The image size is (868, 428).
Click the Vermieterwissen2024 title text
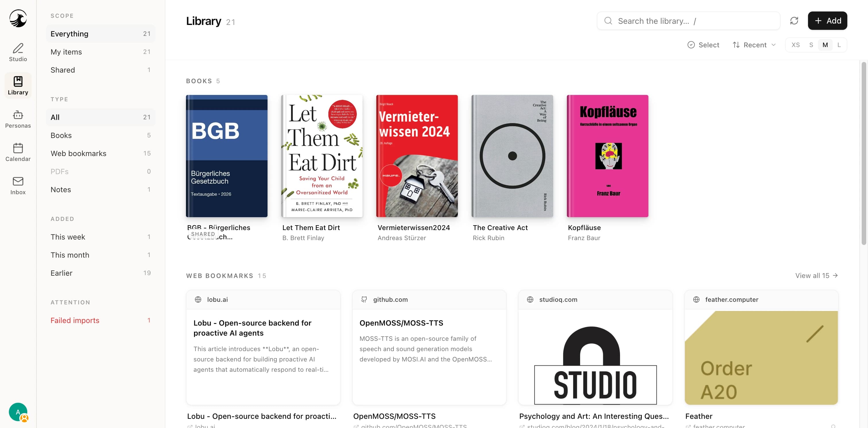coord(414,228)
